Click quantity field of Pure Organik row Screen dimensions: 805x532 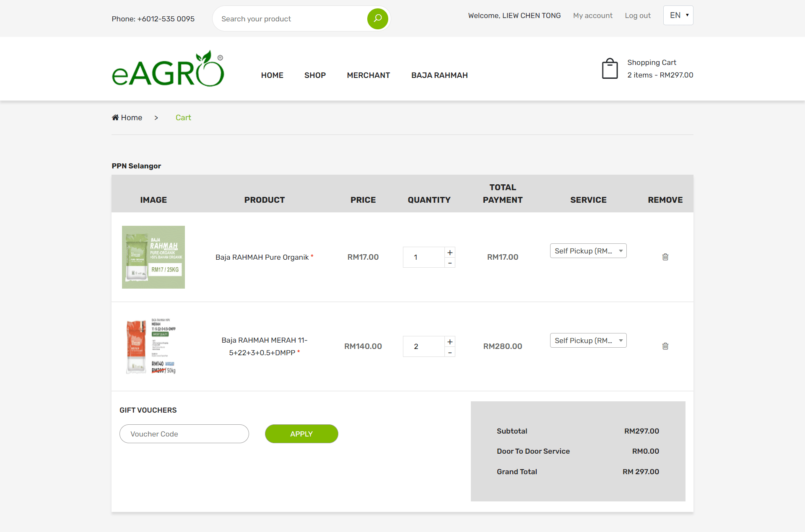[x=423, y=257]
